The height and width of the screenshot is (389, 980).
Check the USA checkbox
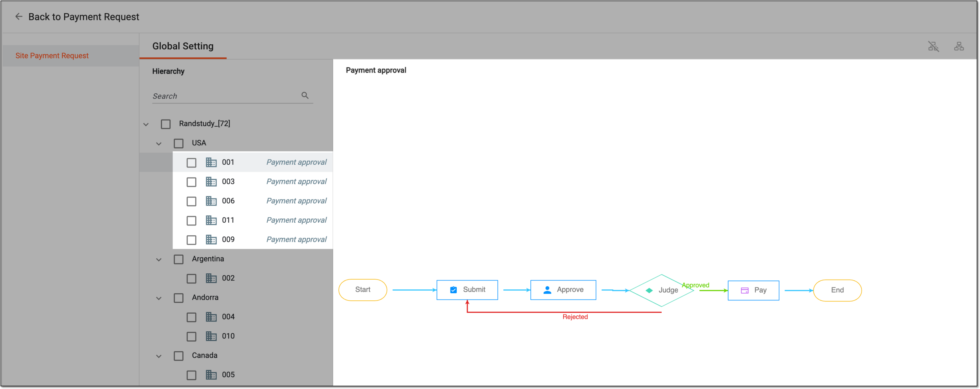coord(179,144)
